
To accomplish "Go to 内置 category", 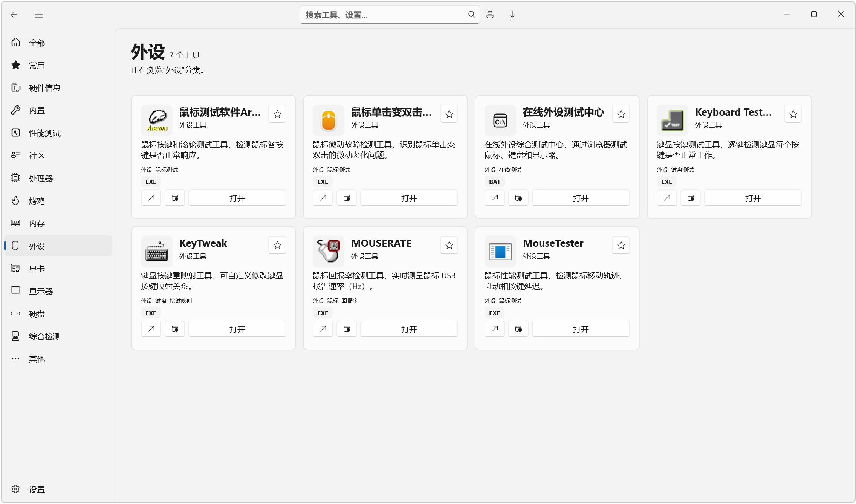I will [58, 110].
